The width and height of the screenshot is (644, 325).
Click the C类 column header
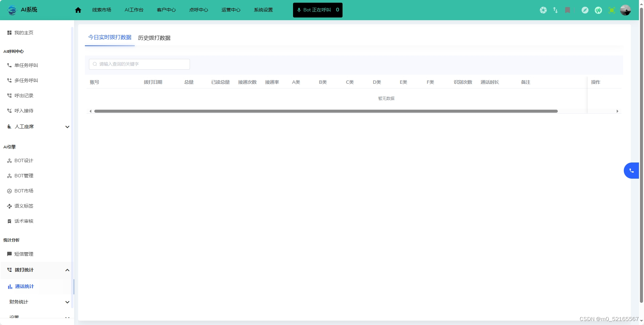pyautogui.click(x=350, y=82)
